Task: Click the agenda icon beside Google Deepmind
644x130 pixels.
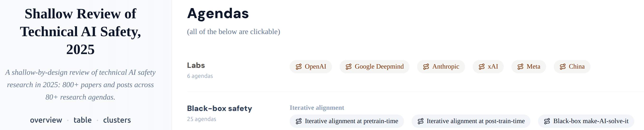Action: point(349,67)
